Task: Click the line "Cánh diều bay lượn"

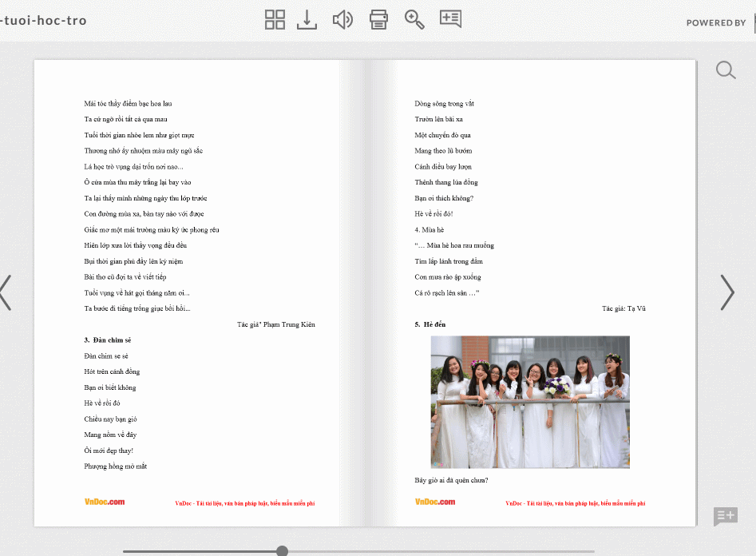Action: pyautogui.click(x=443, y=167)
